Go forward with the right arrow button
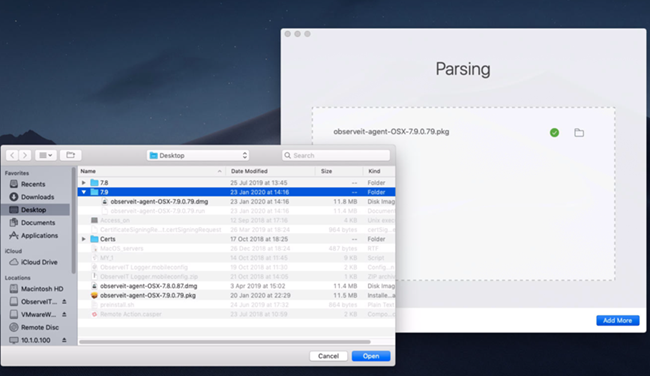The width and height of the screenshot is (650, 376). pyautogui.click(x=25, y=155)
